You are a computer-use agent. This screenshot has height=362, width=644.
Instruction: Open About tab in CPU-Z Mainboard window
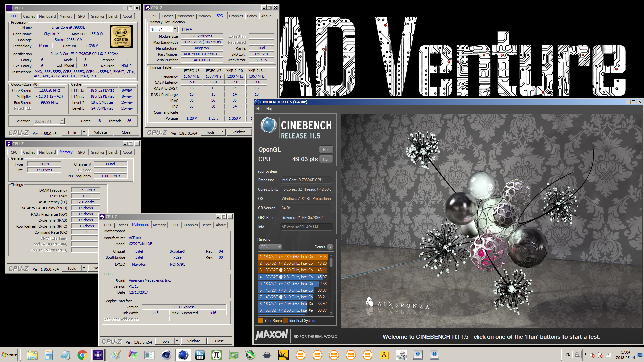click(221, 225)
